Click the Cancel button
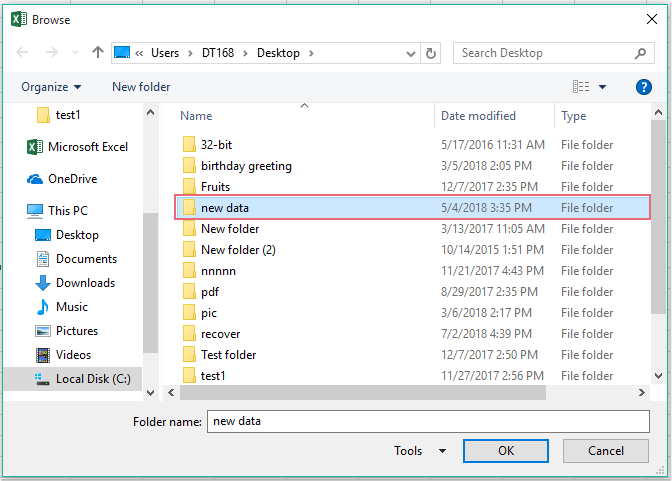 coord(606,451)
